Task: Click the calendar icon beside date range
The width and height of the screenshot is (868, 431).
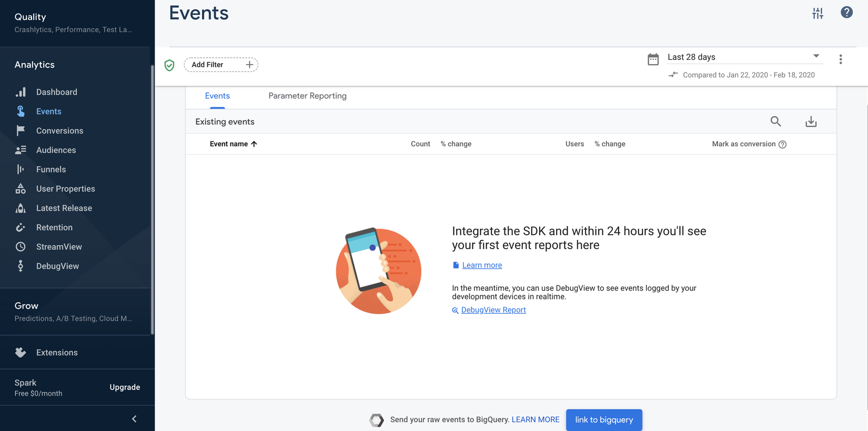Action: tap(653, 59)
